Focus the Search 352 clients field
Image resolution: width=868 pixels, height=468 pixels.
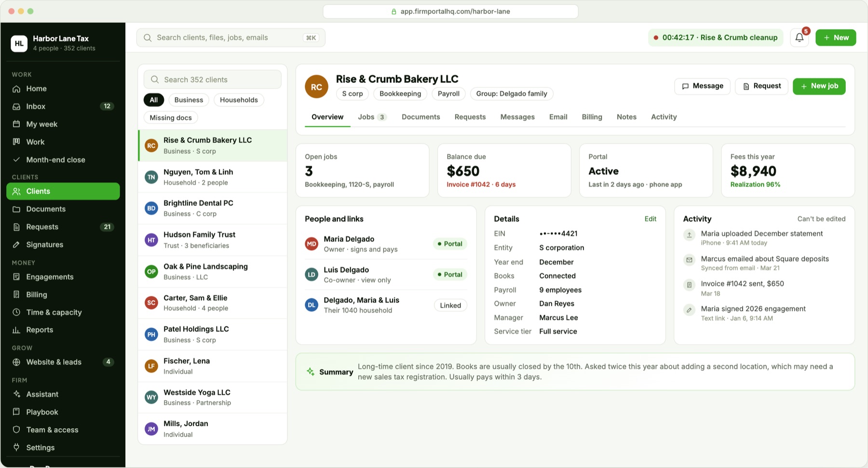(213, 80)
